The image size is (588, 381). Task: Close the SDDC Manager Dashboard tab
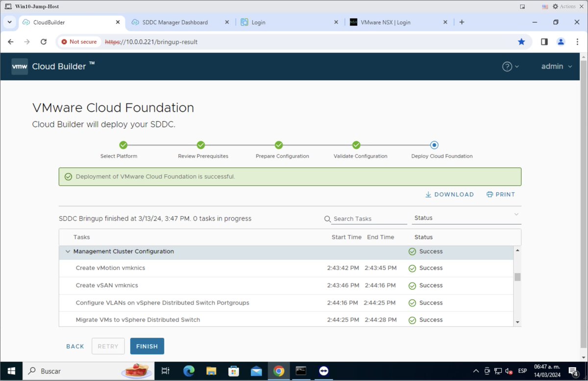[227, 22]
